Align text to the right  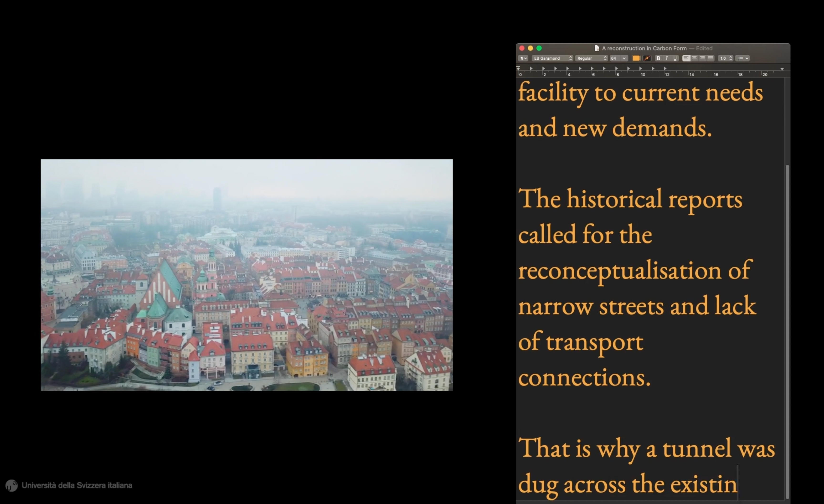(702, 58)
